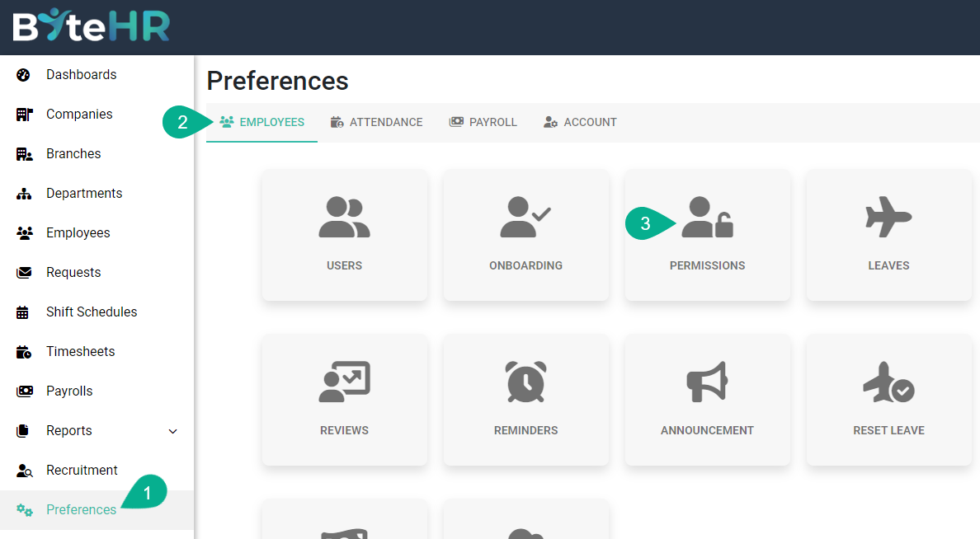Viewport: 980px width, 539px height.
Task: Open the REVIEWS card label
Action: pos(344,430)
